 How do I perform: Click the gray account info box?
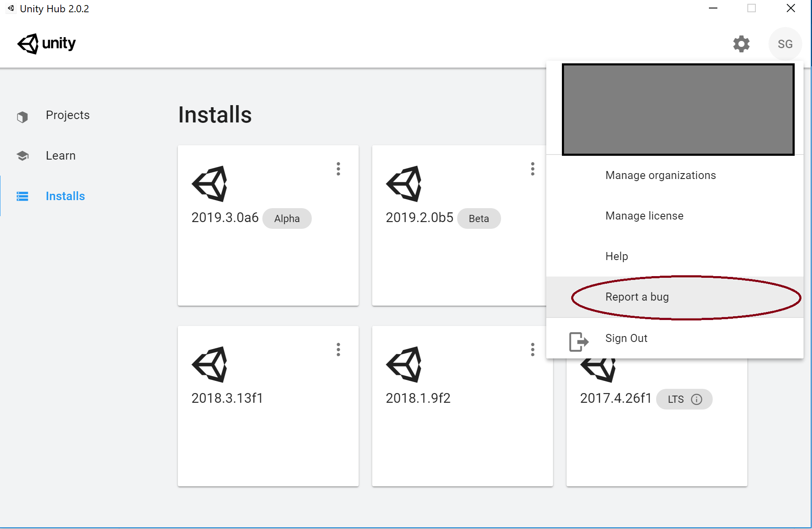coord(678,110)
